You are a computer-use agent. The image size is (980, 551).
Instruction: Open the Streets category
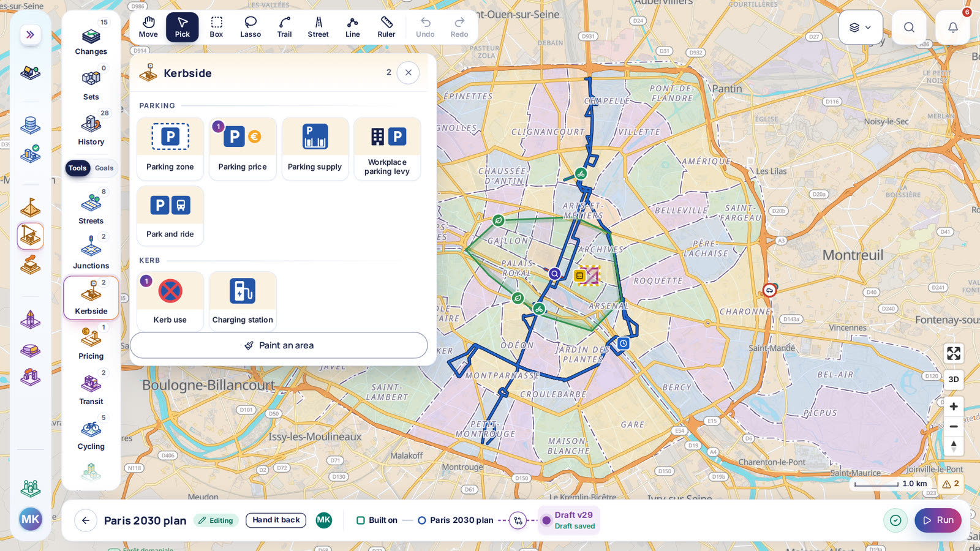[x=91, y=208]
